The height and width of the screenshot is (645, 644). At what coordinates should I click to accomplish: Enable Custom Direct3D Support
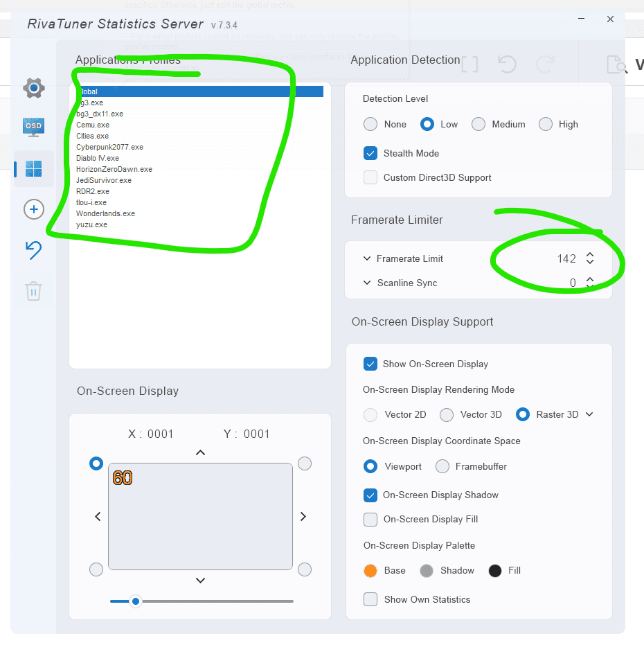pyautogui.click(x=370, y=177)
